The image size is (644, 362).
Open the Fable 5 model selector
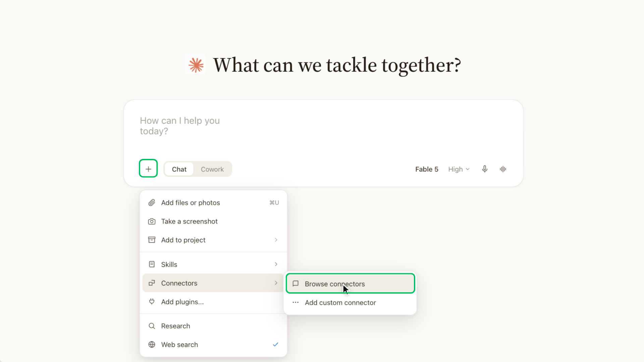(x=427, y=169)
